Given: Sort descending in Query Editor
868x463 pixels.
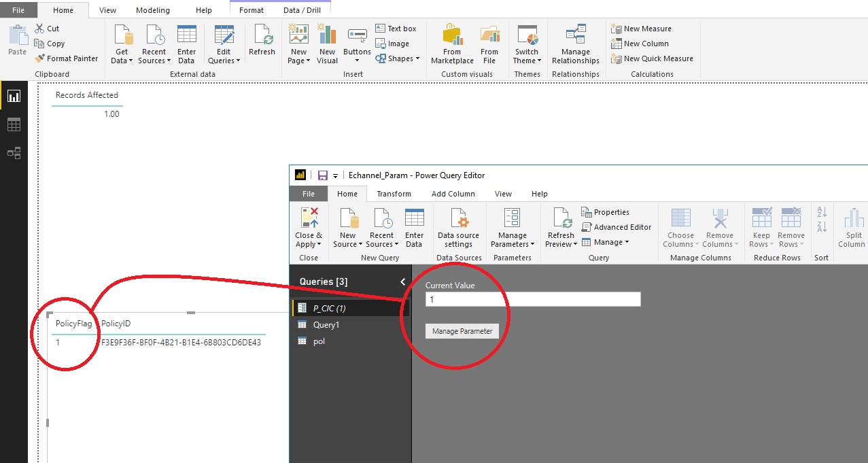Looking at the screenshot, I should coord(821,227).
